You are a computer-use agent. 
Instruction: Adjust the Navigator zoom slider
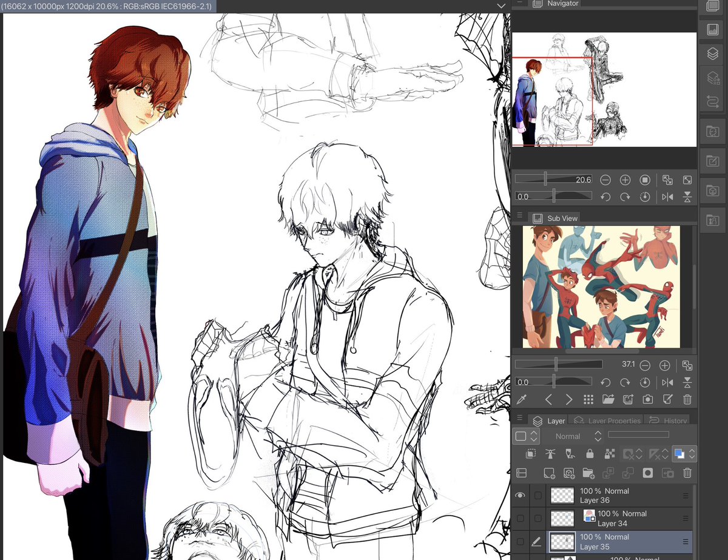pyautogui.click(x=553, y=180)
